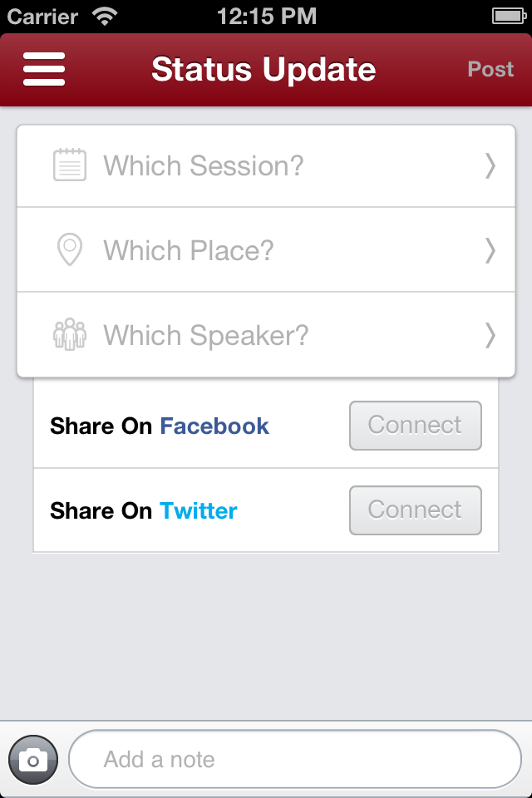Click the speakers group icon
The image size is (532, 798).
tap(70, 334)
